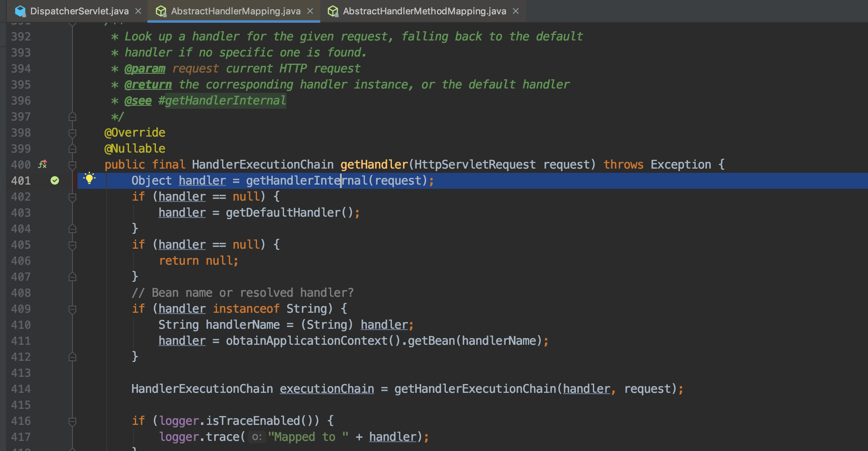Image resolution: width=868 pixels, height=451 pixels.
Task: Collapse the if block at line 405
Action: pos(72,245)
